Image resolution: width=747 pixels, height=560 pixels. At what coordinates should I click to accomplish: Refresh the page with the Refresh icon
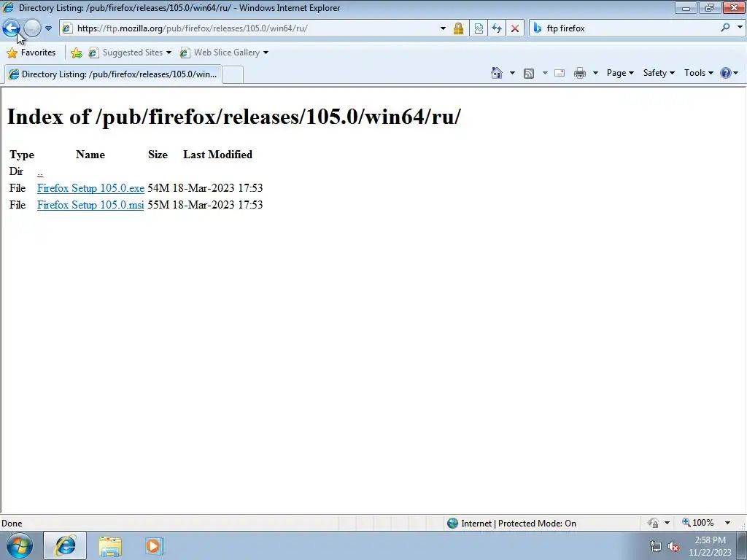[x=496, y=28]
